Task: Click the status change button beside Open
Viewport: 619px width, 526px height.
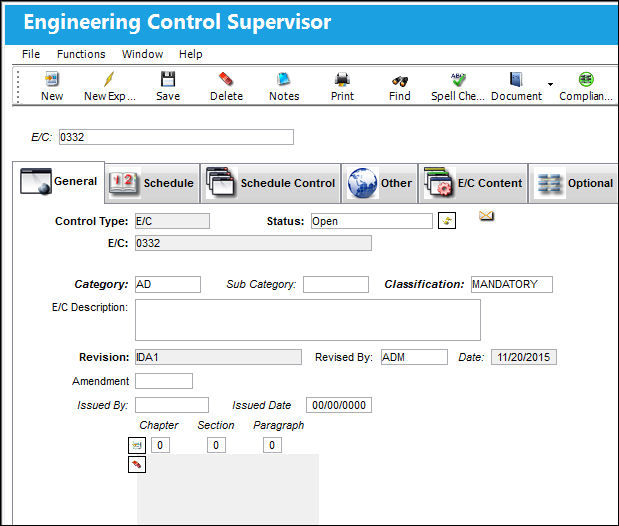Action: (447, 221)
